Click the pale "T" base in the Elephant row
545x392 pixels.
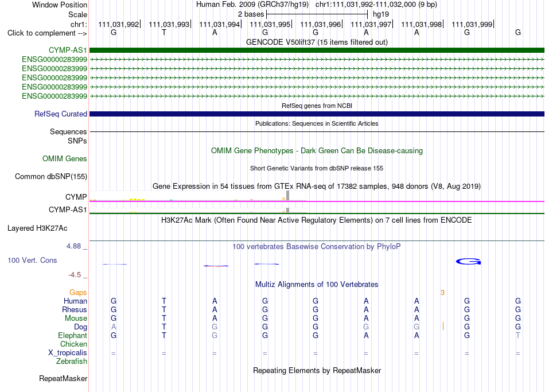[x=518, y=335]
